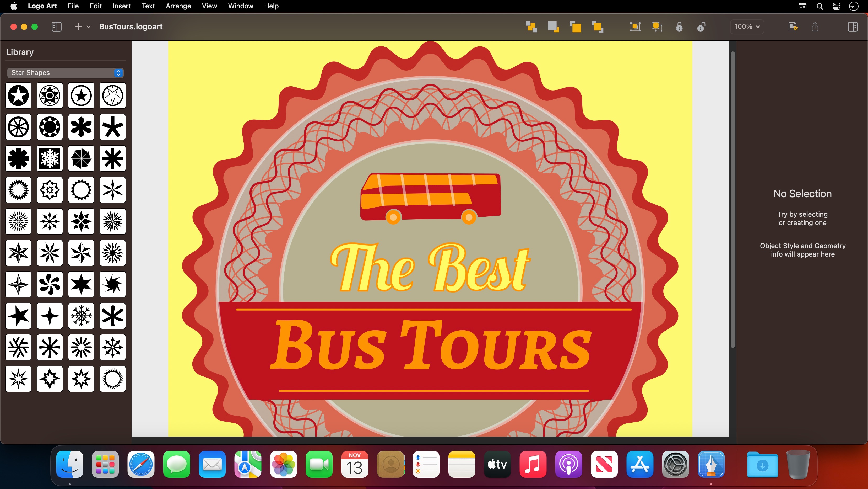Image resolution: width=868 pixels, height=489 pixels.
Task: Click the Group objects toolbar icon
Action: [x=635, y=27]
